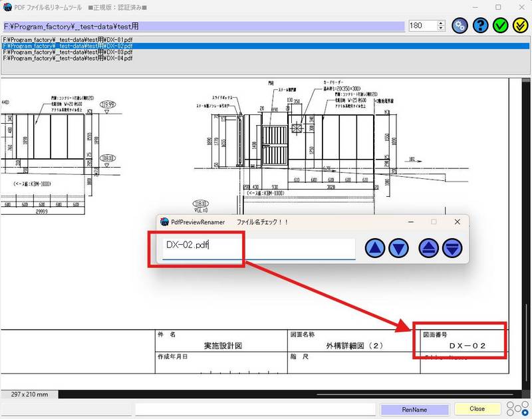Open help via the question mark icon
This screenshot has height=419, width=532.
pos(480,25)
